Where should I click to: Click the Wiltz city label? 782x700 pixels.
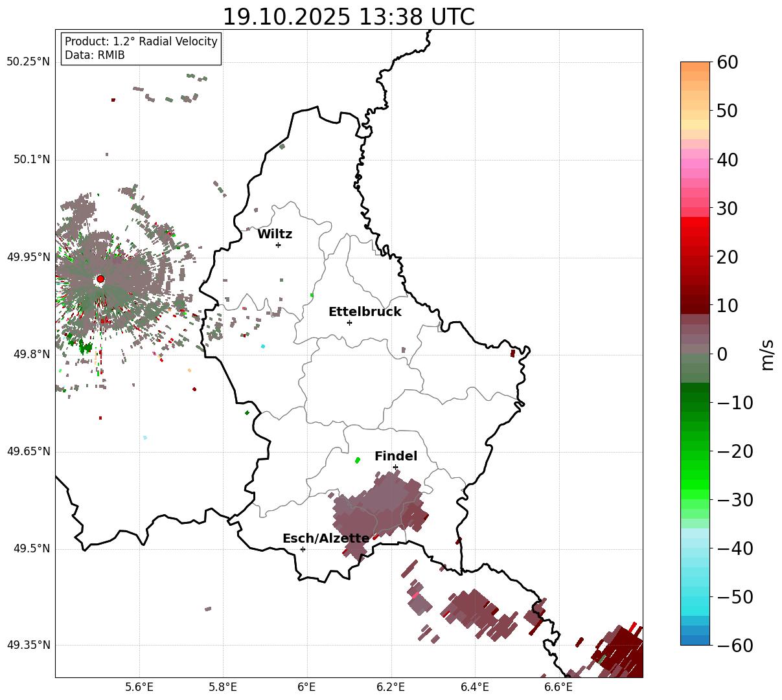click(275, 234)
